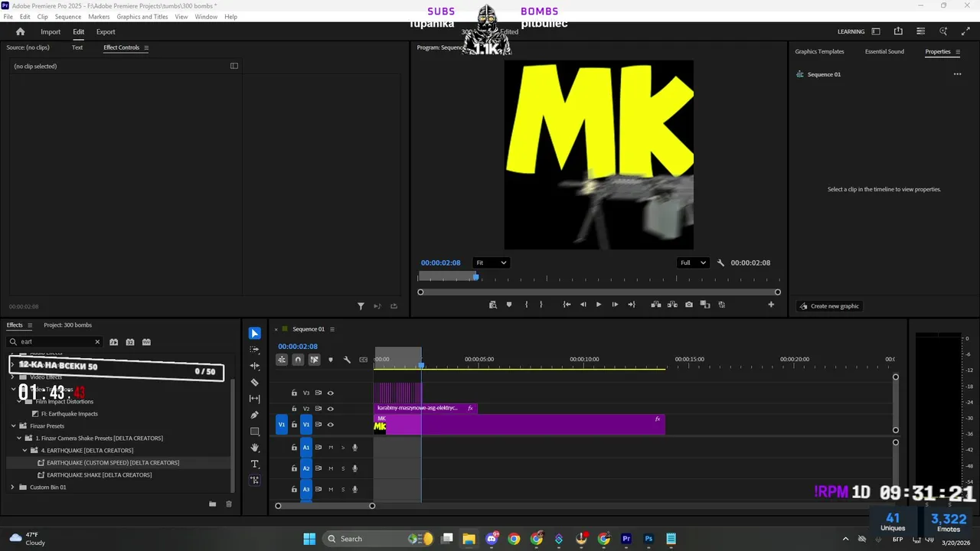The image size is (980, 551).
Task: Solo audio track A2
Action: pos(343,468)
